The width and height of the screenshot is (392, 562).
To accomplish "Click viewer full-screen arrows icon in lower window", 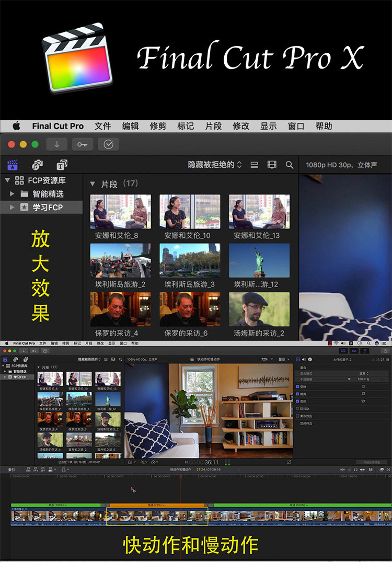I will (x=289, y=462).
